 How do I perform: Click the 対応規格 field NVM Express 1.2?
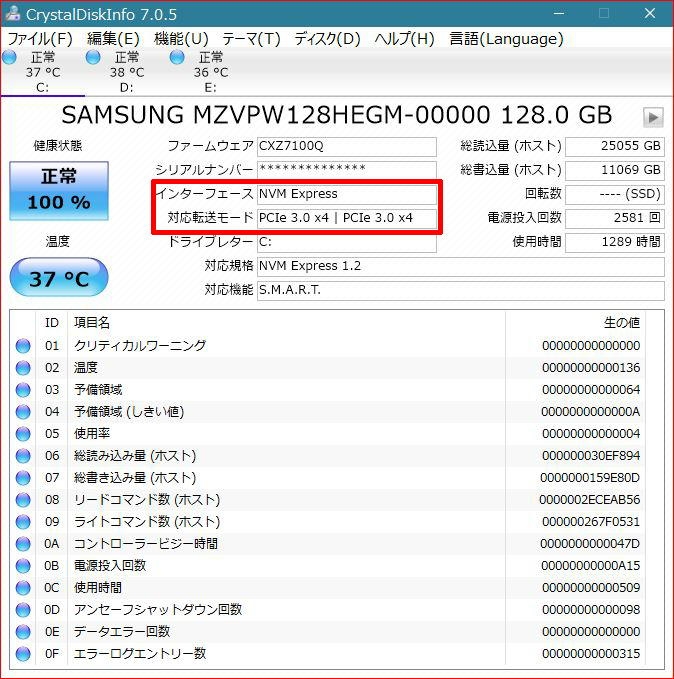point(460,266)
